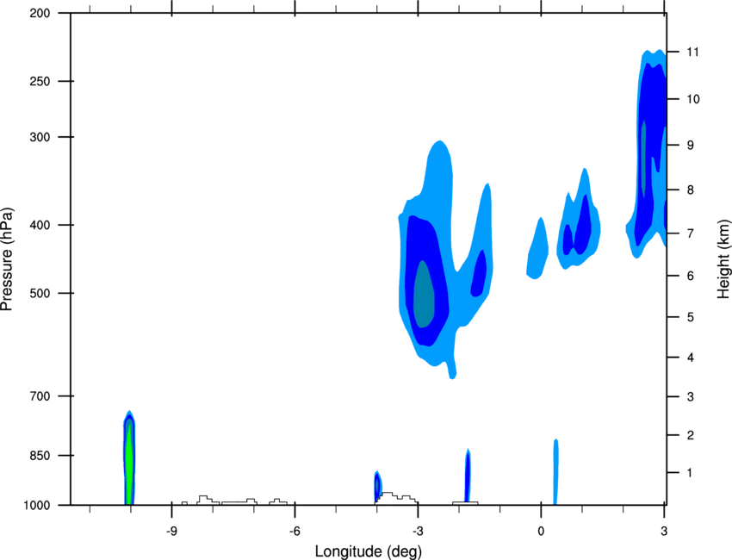
Task: Click the 0 longitude tick label
Action: [x=541, y=532]
